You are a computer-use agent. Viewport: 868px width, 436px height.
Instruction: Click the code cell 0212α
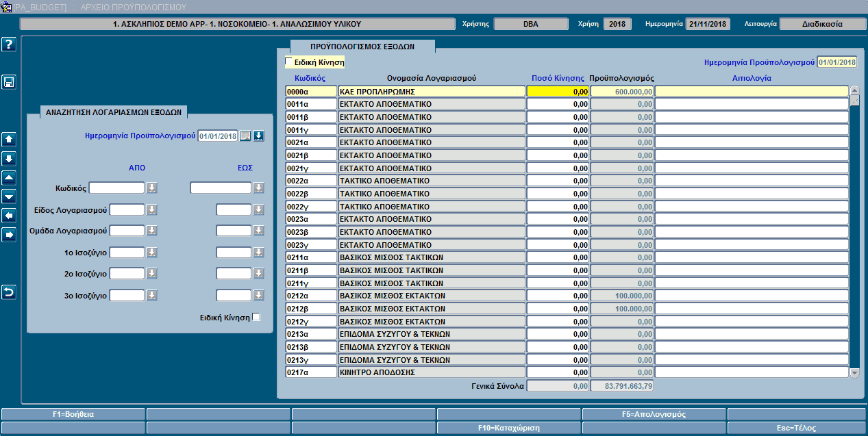click(x=311, y=296)
